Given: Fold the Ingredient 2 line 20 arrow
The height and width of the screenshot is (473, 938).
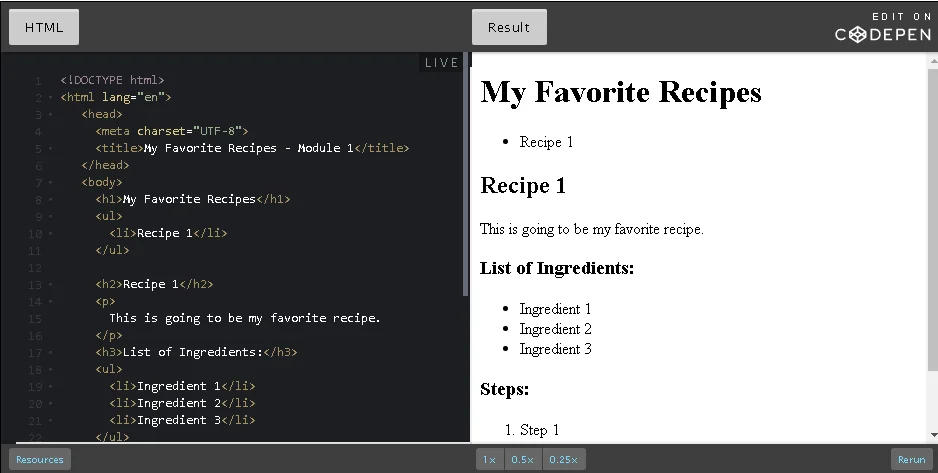Looking at the screenshot, I should (x=51, y=404).
